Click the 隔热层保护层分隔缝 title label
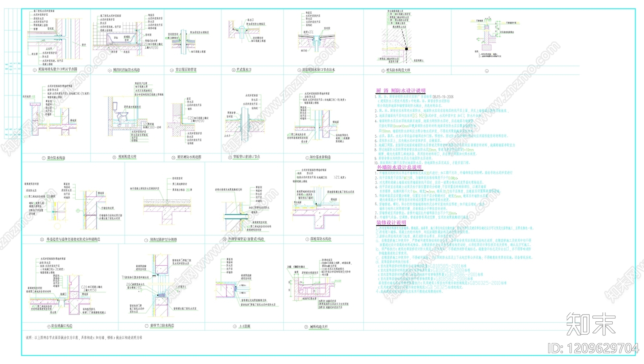 tap(163, 240)
